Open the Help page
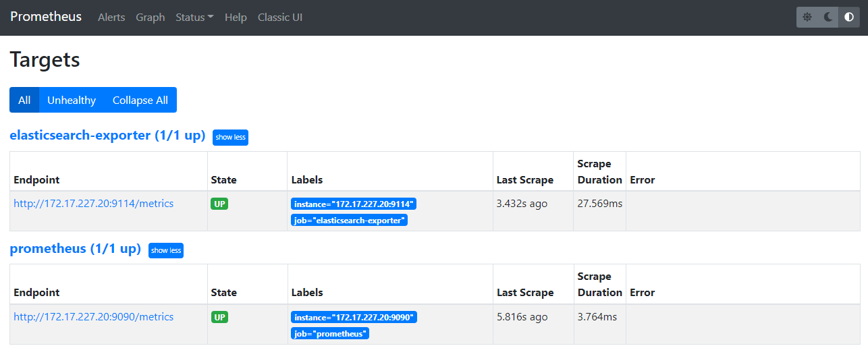Image resolution: width=868 pixels, height=346 pixels. click(236, 18)
